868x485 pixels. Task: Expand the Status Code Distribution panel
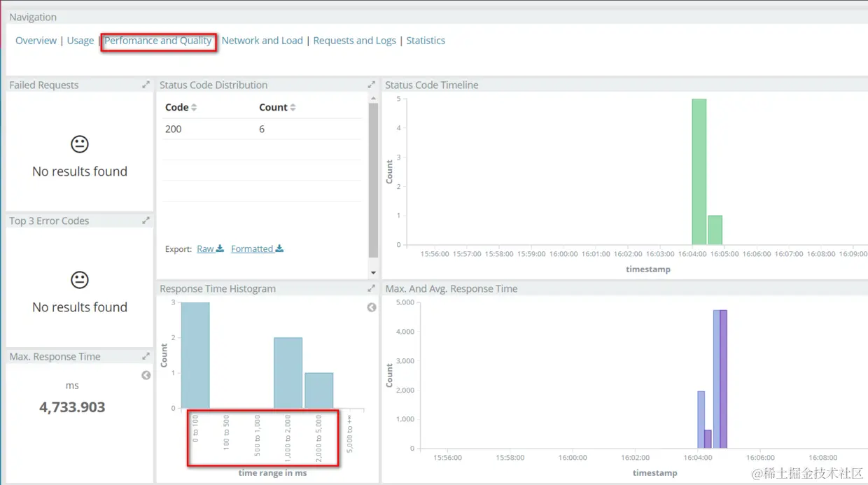pyautogui.click(x=372, y=84)
